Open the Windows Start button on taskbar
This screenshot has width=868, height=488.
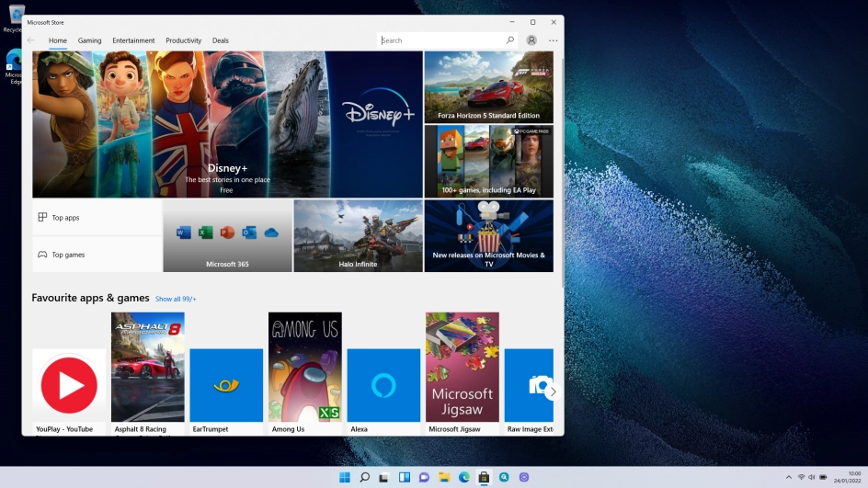(x=345, y=478)
